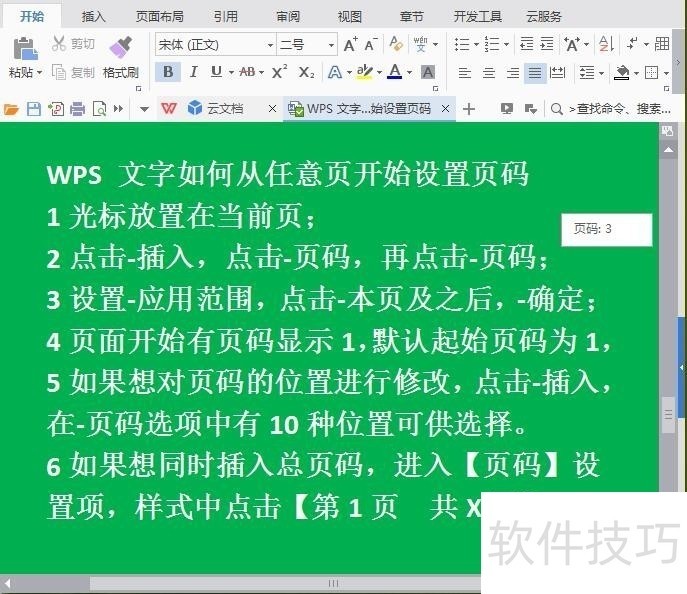The height and width of the screenshot is (594, 687).
Task: Toggle Bold formatting
Action: [168, 72]
